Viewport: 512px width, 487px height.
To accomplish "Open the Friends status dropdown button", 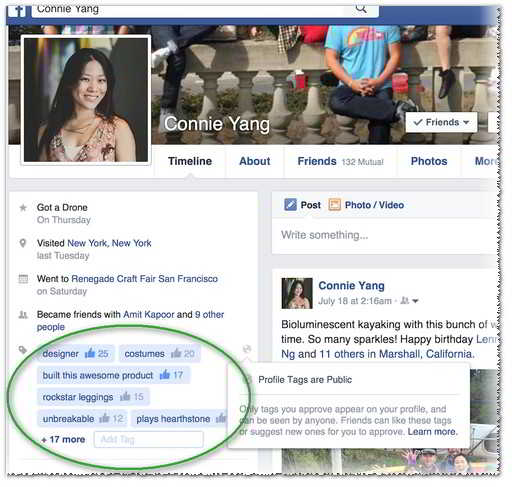I will tap(441, 122).
